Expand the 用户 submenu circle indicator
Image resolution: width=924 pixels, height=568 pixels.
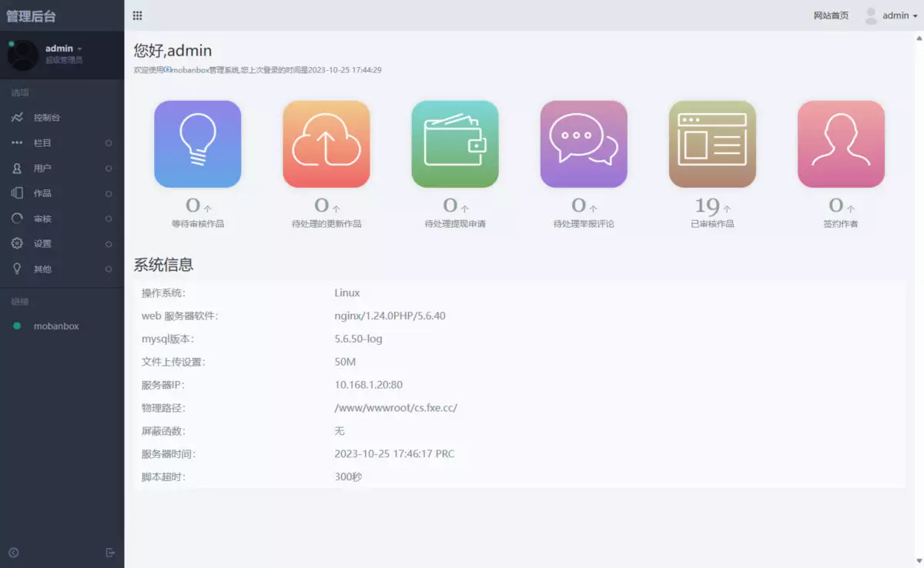click(109, 168)
